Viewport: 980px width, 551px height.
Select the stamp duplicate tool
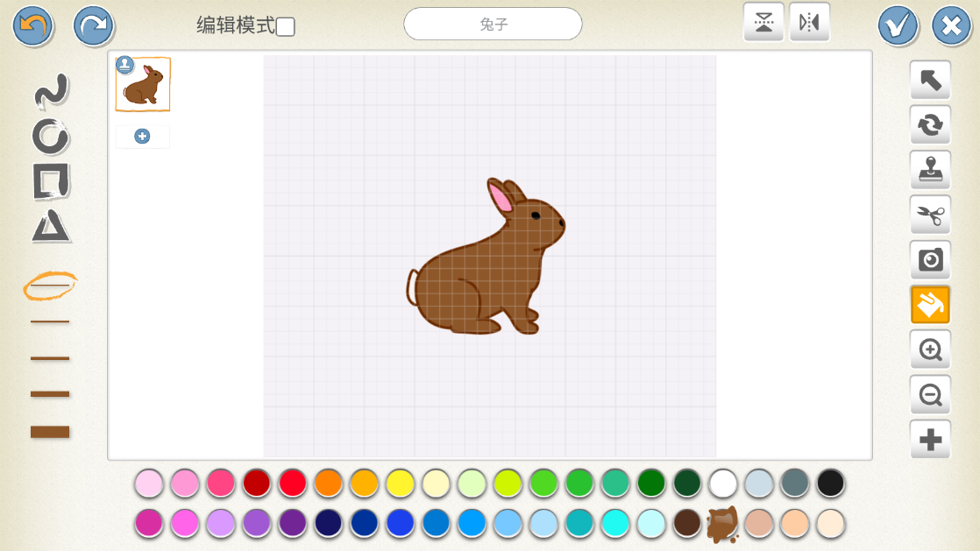click(930, 170)
